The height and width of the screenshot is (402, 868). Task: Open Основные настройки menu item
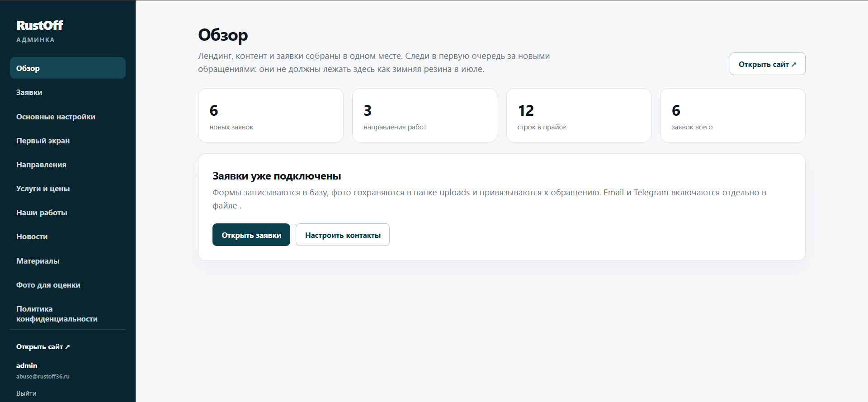(x=68, y=117)
